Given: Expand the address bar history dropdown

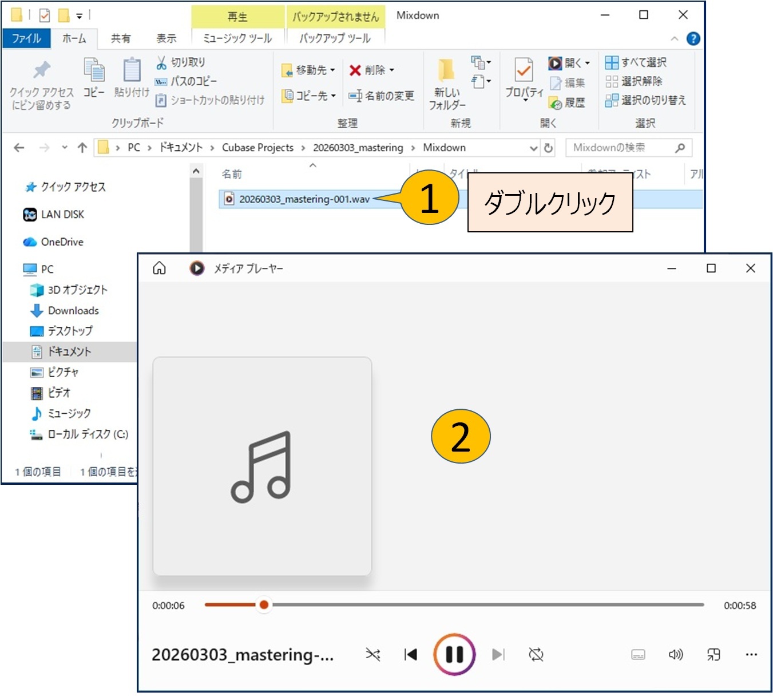Looking at the screenshot, I should point(533,148).
